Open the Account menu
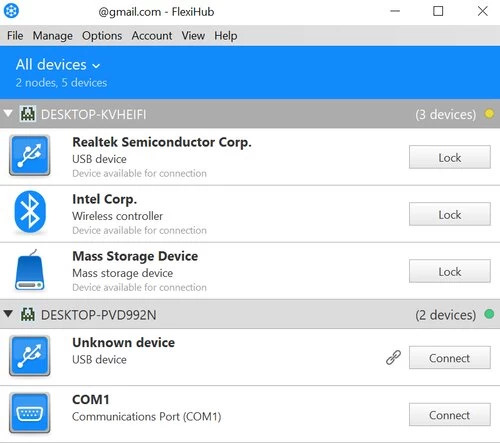This screenshot has height=443, width=500. click(152, 36)
